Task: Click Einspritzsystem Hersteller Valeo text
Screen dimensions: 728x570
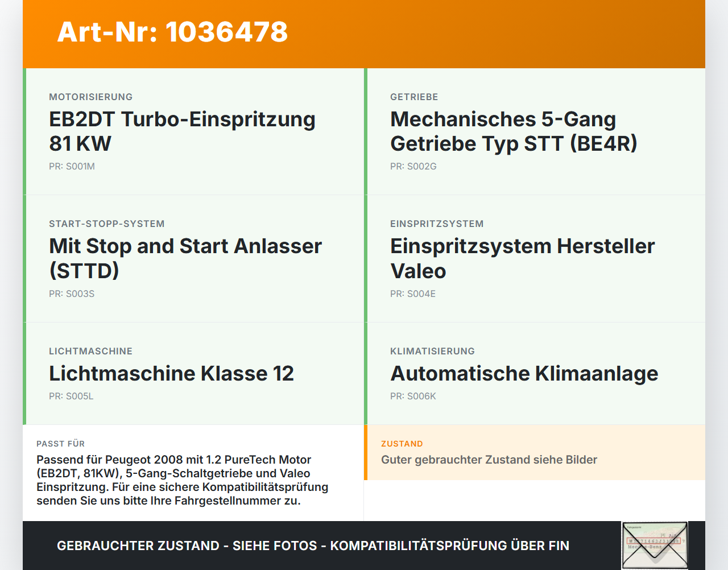Action: click(x=523, y=258)
